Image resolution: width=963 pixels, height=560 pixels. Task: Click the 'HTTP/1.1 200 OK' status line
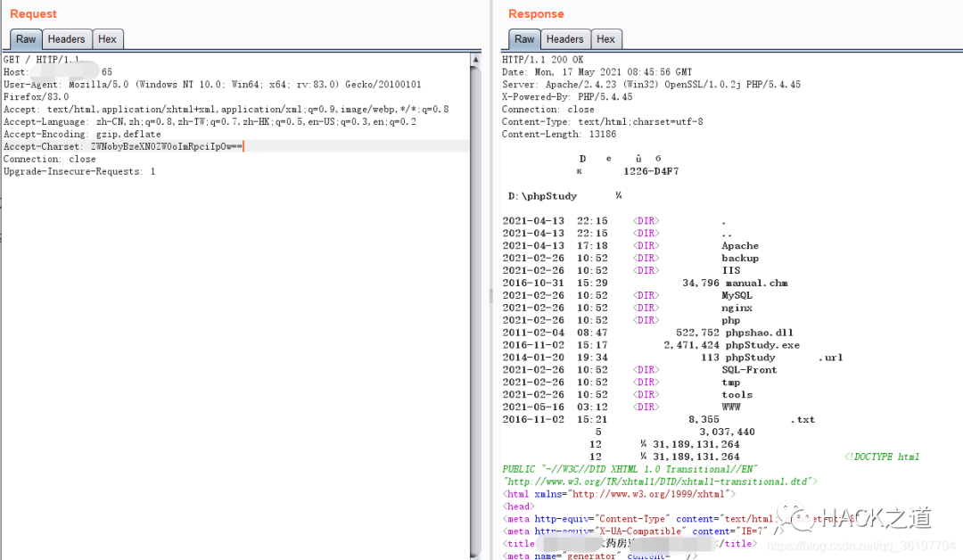[543, 60]
